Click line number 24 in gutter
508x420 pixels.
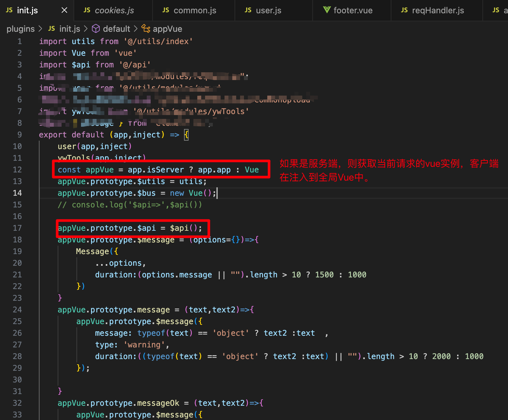(17, 310)
